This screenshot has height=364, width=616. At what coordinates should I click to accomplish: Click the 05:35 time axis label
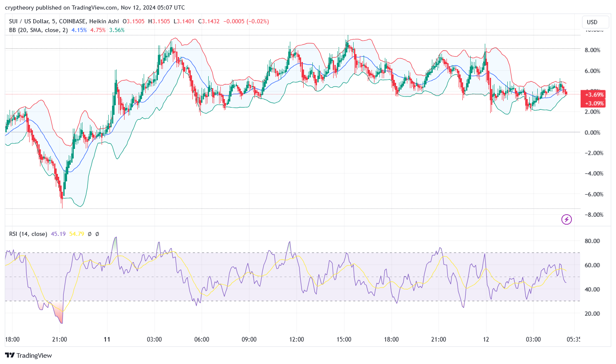click(x=574, y=339)
